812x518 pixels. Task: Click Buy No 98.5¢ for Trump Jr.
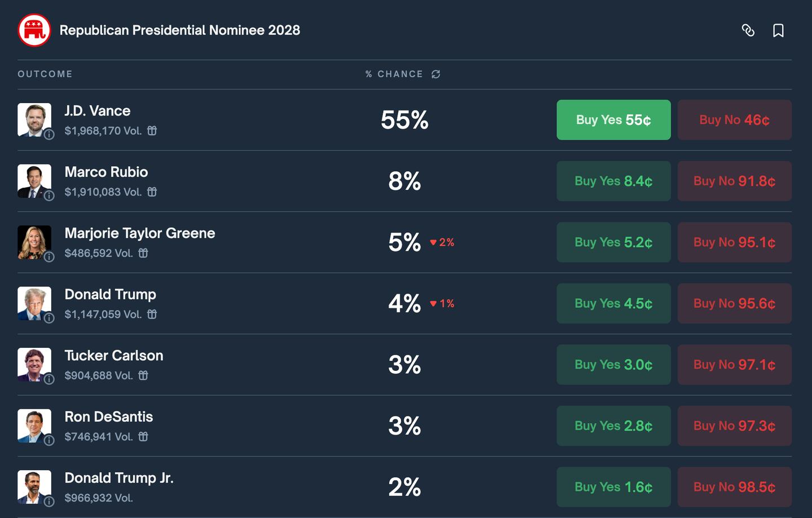(734, 487)
